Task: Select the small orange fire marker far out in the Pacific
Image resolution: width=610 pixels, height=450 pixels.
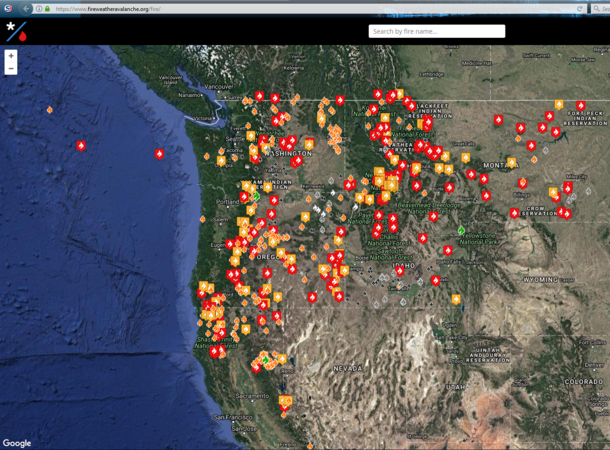Action: click(x=49, y=110)
